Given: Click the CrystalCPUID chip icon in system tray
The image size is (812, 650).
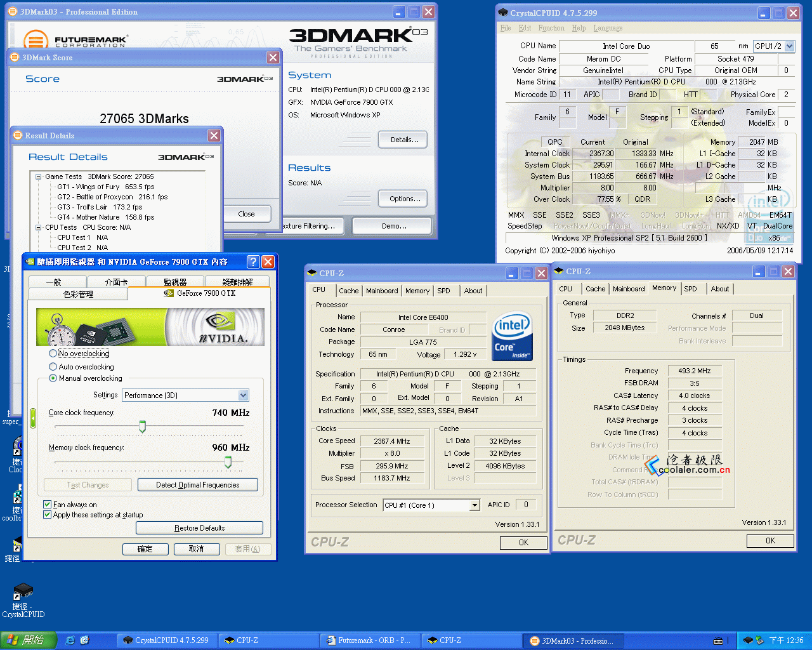Looking at the screenshot, I should (x=748, y=640).
